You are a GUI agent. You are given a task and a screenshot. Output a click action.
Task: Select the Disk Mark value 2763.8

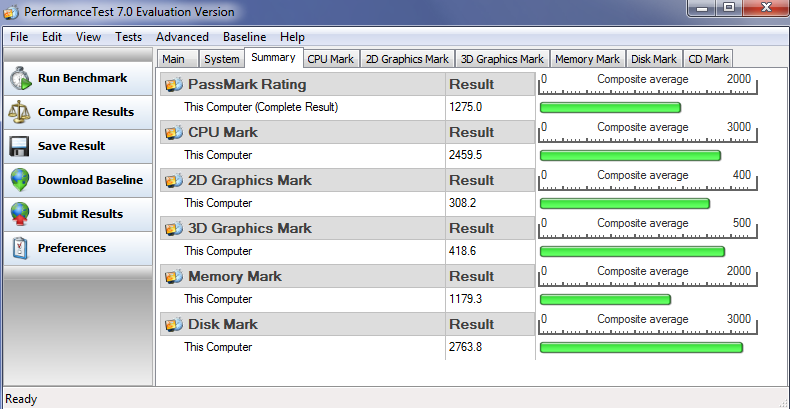pos(466,347)
